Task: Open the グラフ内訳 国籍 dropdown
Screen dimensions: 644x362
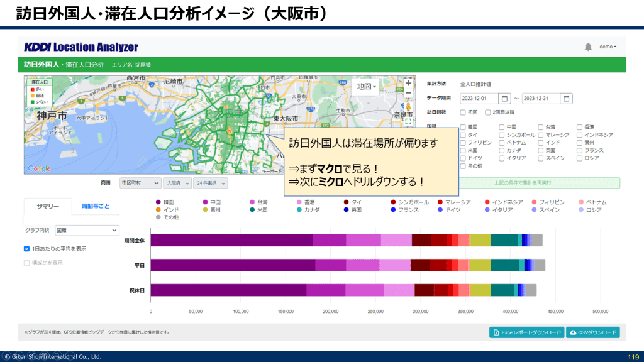Action: (87, 230)
